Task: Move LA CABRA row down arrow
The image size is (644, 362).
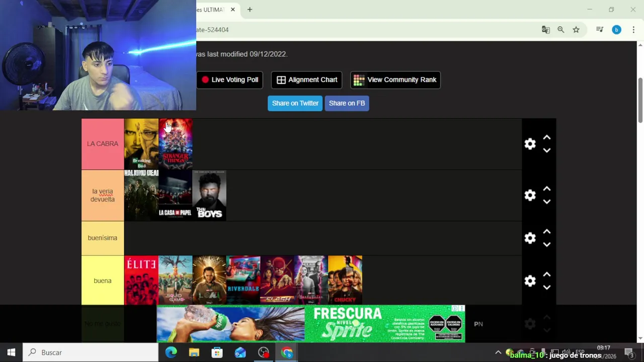Action: [x=547, y=150]
